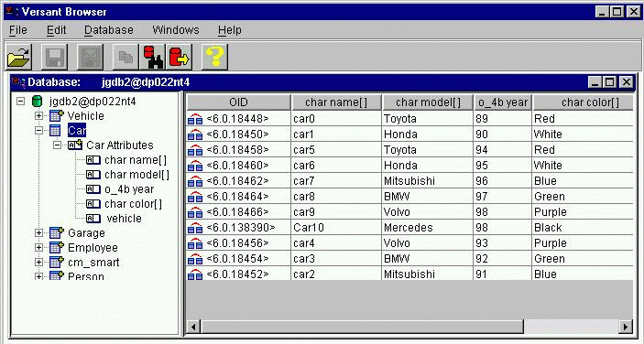
Task: Click the Vehicle class table icon
Action: [56, 115]
